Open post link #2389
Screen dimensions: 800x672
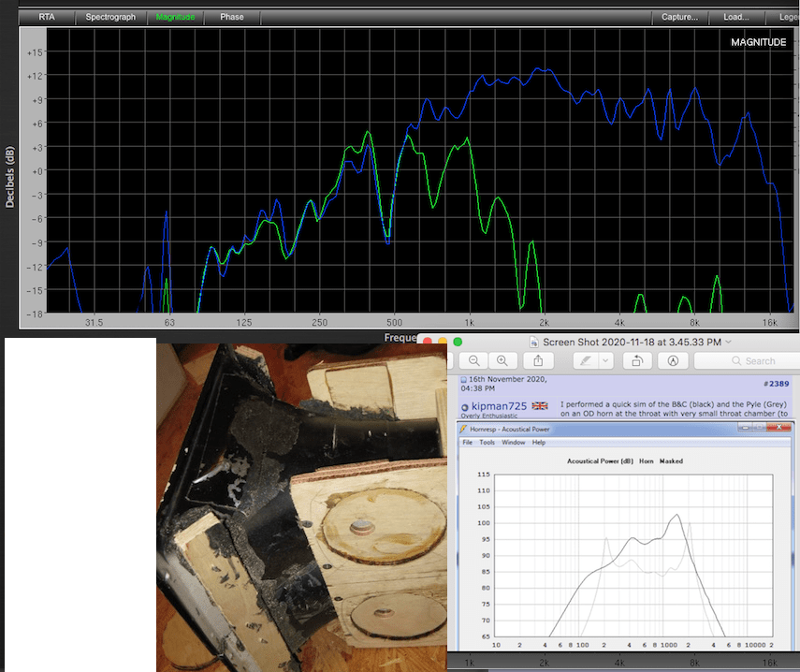coord(776,384)
